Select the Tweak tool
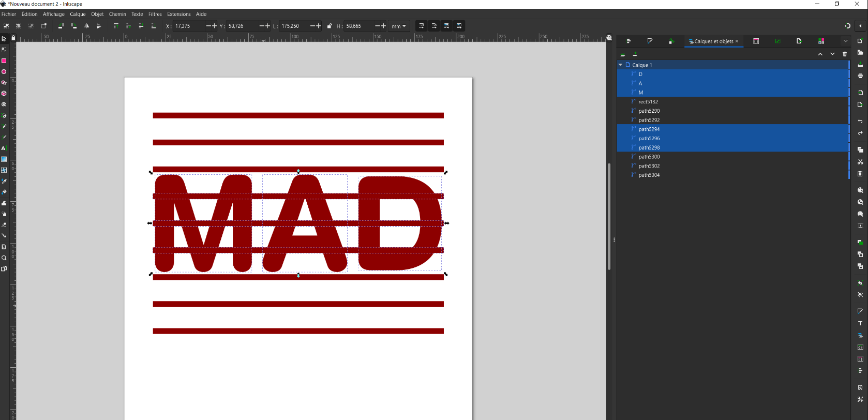 click(4, 203)
